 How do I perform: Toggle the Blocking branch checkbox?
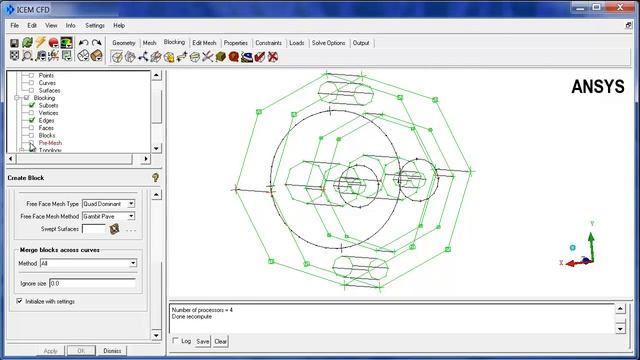[x=27, y=98]
